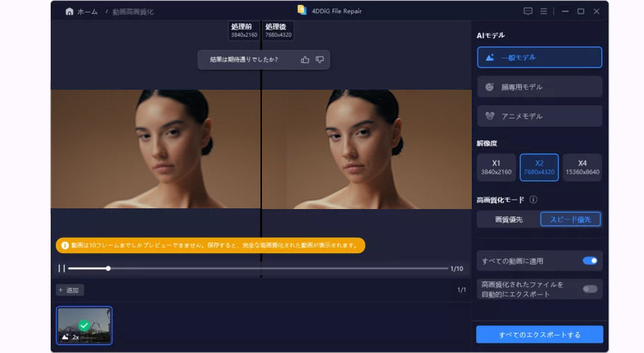Choose X2 7680x4320 resolution

click(539, 167)
